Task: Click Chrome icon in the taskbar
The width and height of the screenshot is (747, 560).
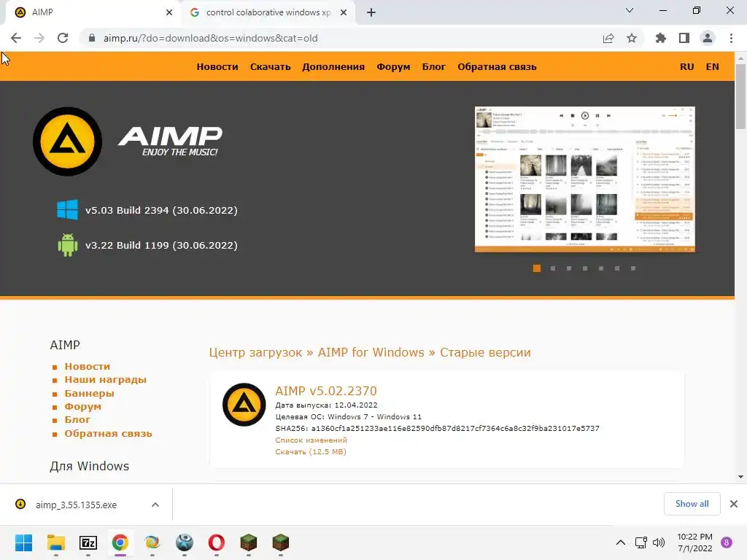Action: point(120,542)
